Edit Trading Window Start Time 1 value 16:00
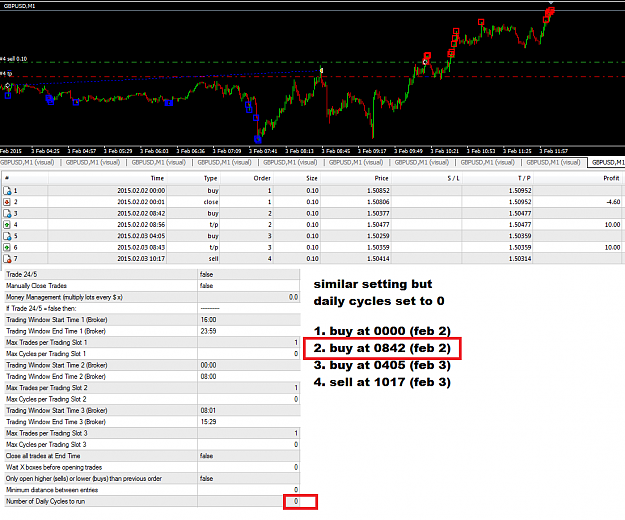This screenshot has height=520, width=625. coord(248,320)
